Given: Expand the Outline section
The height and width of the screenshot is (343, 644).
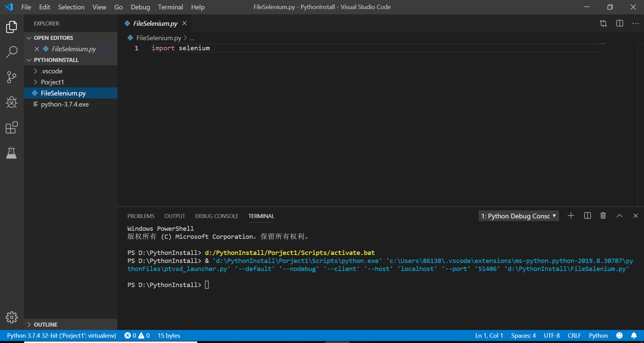Looking at the screenshot, I should [x=29, y=324].
